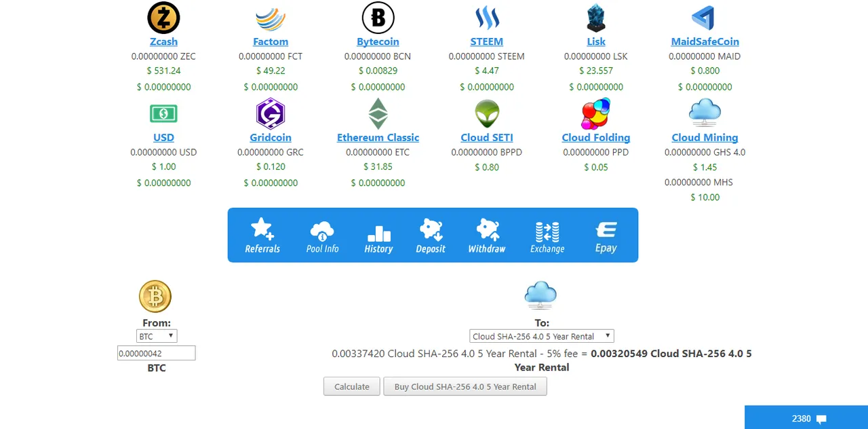
Task: Open the Ethereum Classic link
Action: tap(378, 137)
